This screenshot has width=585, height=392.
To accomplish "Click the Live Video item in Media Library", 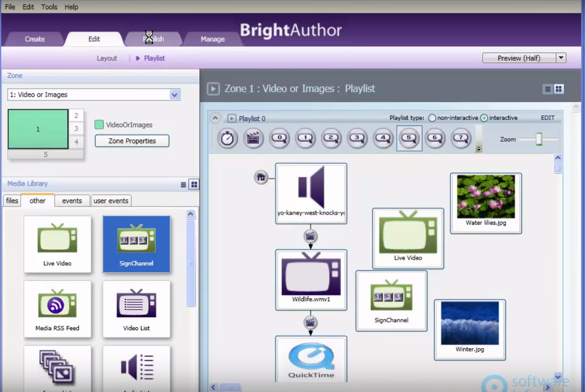I will (x=57, y=244).
